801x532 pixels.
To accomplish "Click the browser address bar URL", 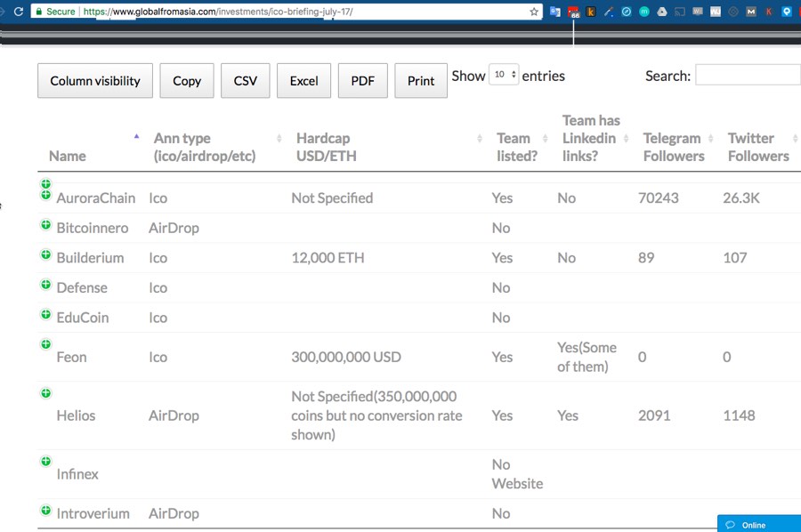I will tap(218, 12).
